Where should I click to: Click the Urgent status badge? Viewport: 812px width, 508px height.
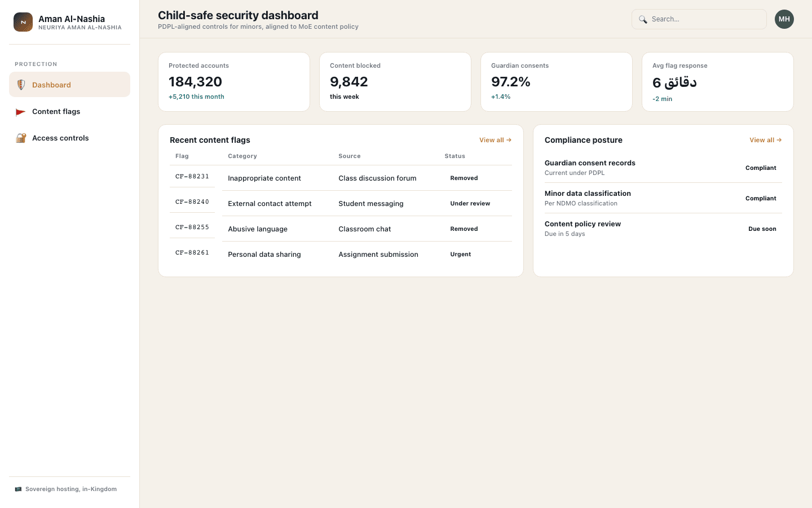pyautogui.click(x=461, y=255)
